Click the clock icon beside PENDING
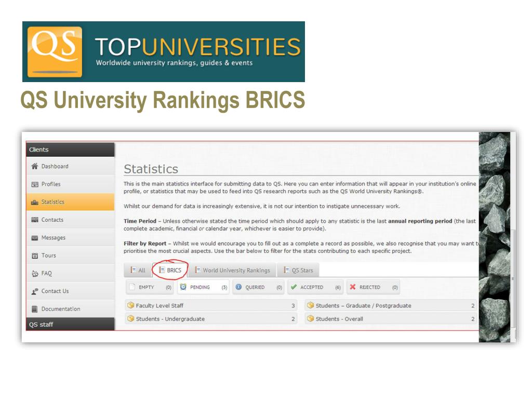Image resolution: width=532 pixels, height=399 pixels. (x=183, y=287)
